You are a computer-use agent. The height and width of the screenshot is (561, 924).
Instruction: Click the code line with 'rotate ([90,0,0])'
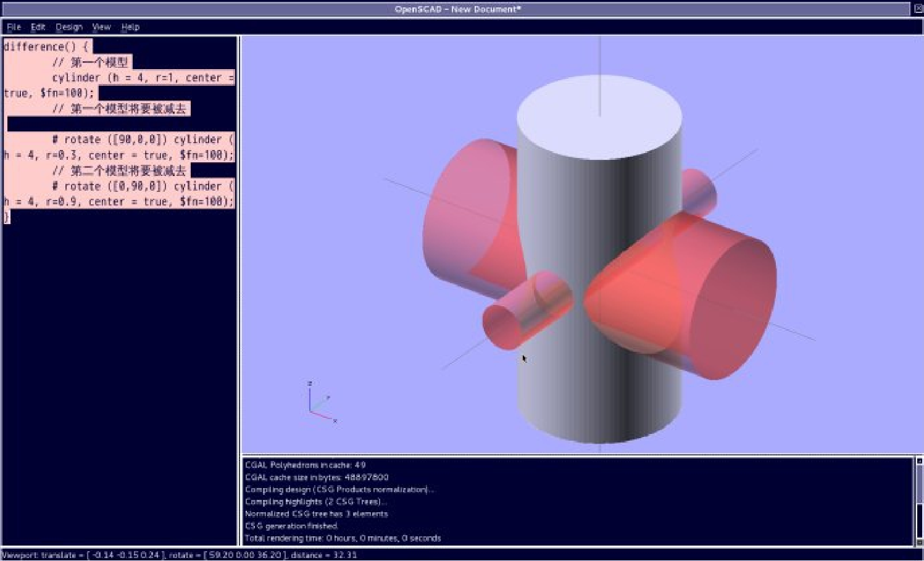[142, 139]
